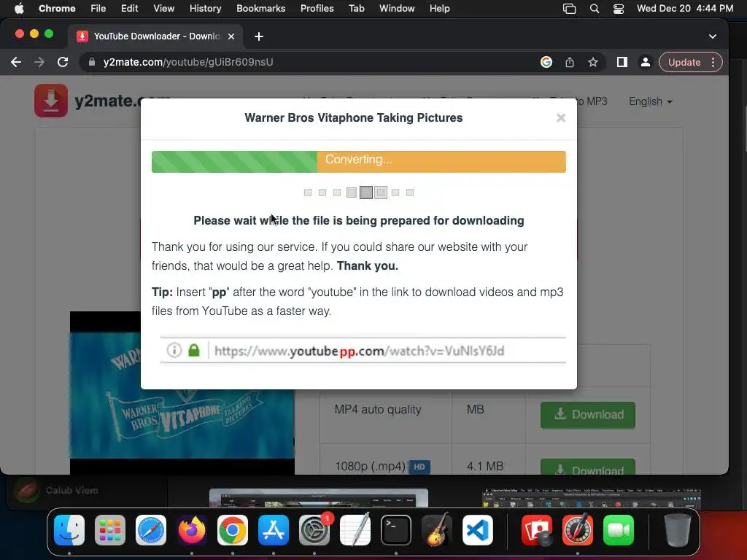Select the YouTube Downloader tab

156,36
